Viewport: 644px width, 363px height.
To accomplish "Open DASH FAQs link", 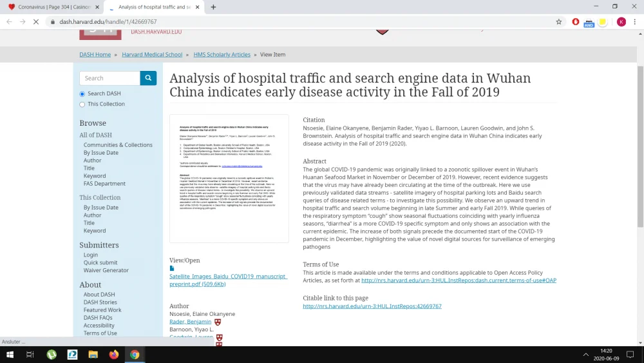I will click(x=98, y=318).
